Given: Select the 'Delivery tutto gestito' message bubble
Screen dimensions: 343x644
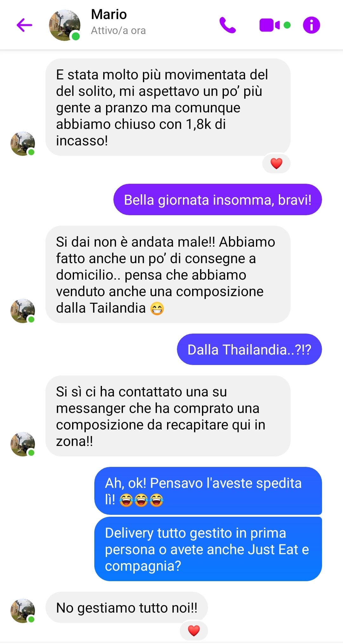Looking at the screenshot, I should click(x=208, y=549).
